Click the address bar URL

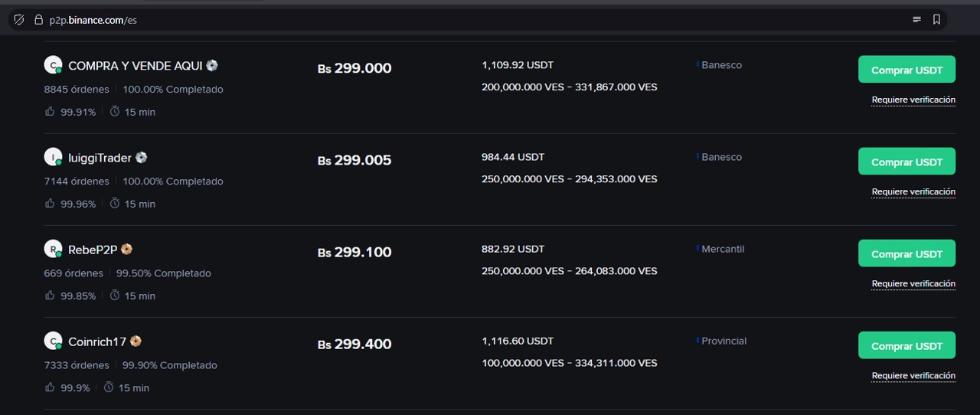pyautogui.click(x=93, y=20)
